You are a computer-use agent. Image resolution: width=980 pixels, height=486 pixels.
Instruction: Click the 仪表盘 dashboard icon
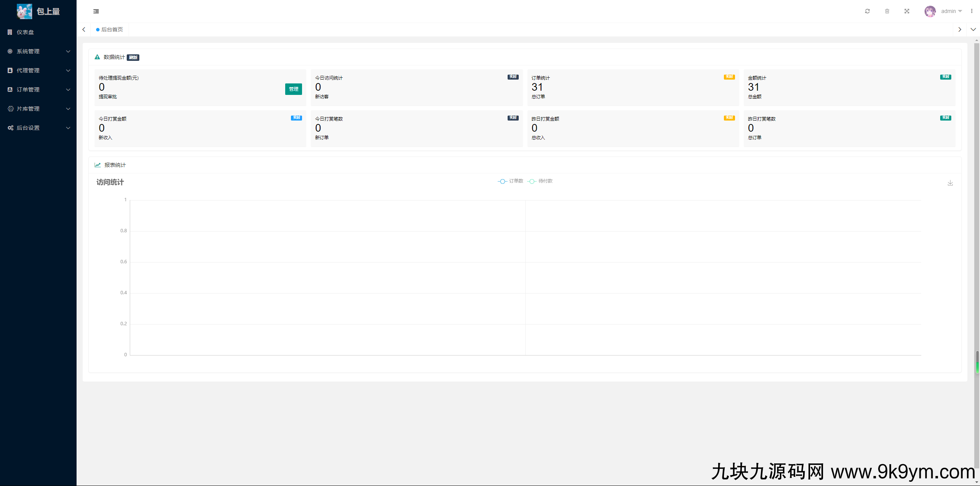[10, 32]
